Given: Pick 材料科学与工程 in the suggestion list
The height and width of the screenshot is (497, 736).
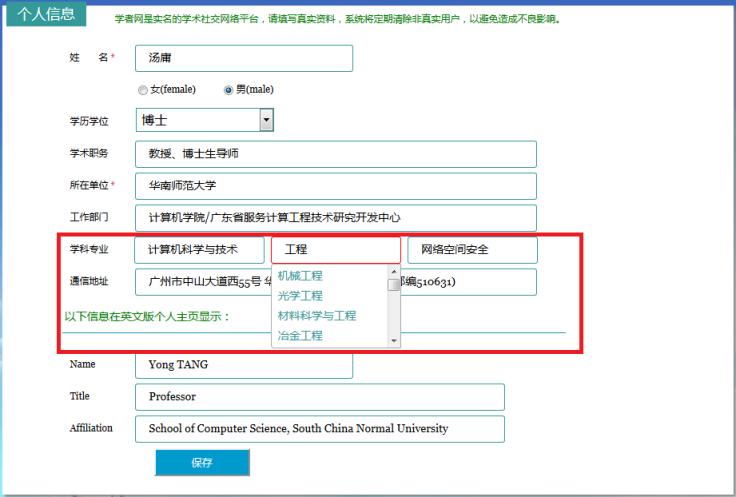Looking at the screenshot, I should (x=317, y=316).
